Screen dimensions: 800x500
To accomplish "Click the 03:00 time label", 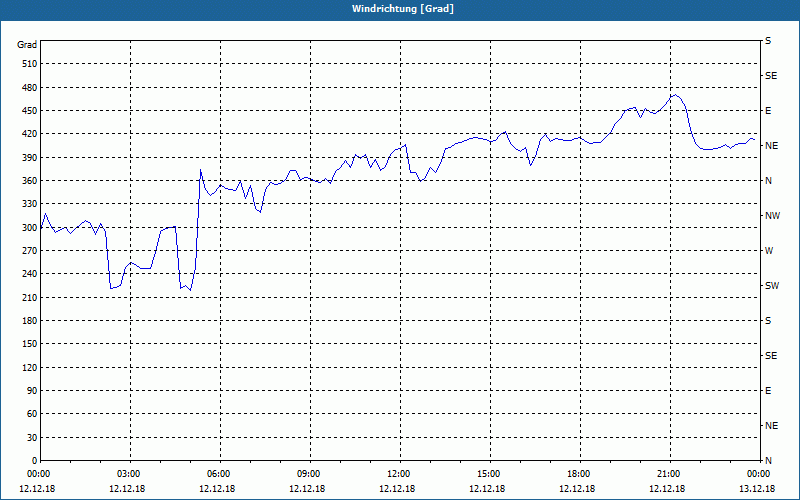I will pos(128,474).
